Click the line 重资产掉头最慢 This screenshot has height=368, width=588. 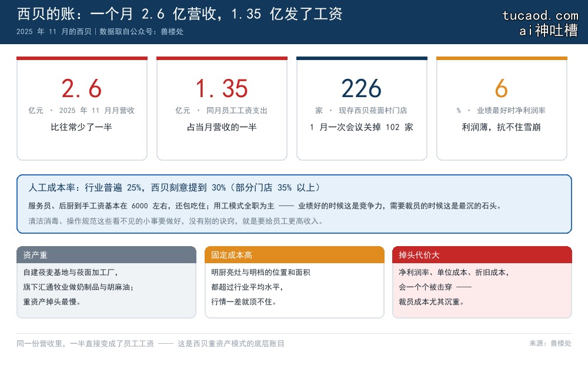(52, 302)
